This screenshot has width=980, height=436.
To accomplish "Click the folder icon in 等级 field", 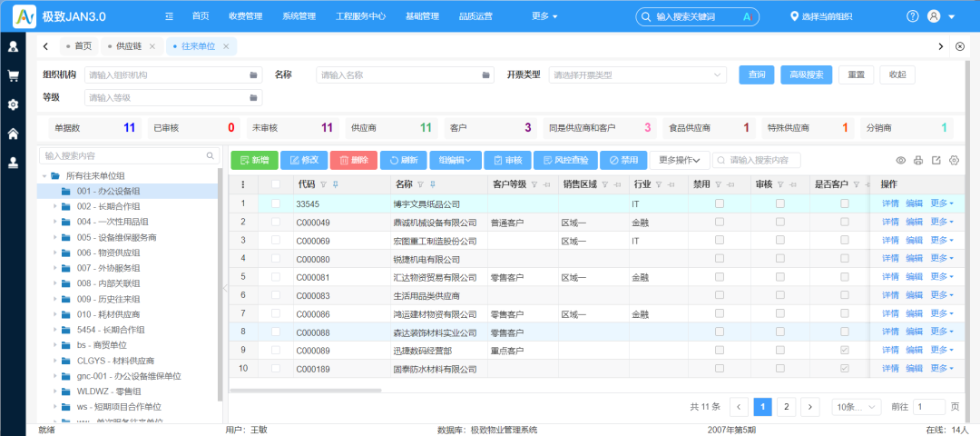I will tap(253, 97).
